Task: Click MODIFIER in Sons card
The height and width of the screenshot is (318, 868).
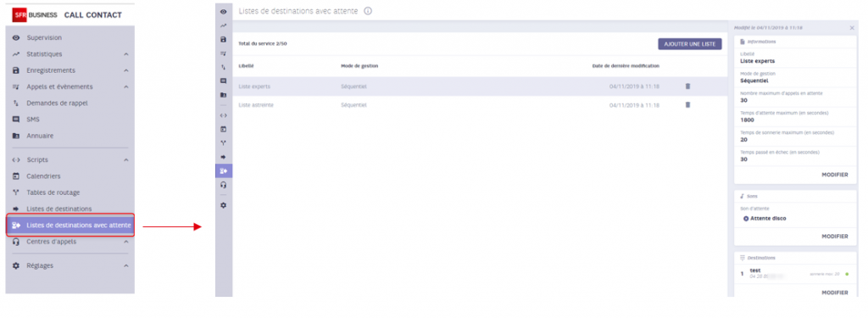Action: tap(834, 236)
